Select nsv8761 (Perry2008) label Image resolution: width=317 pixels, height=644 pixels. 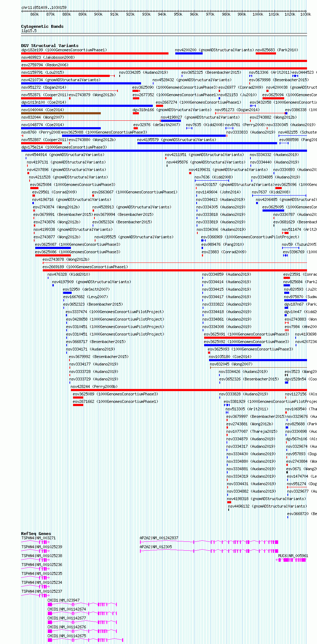tap(245, 125)
